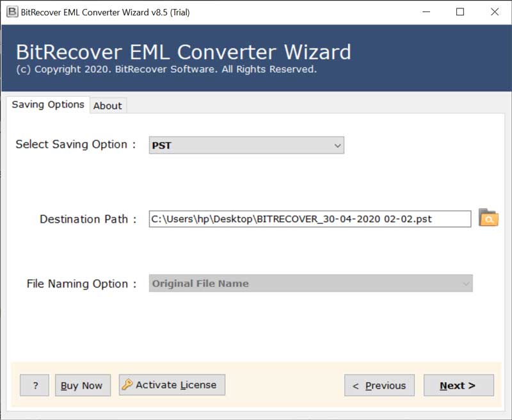
Task: Click the 'Destination Path :' label
Action: coord(88,219)
